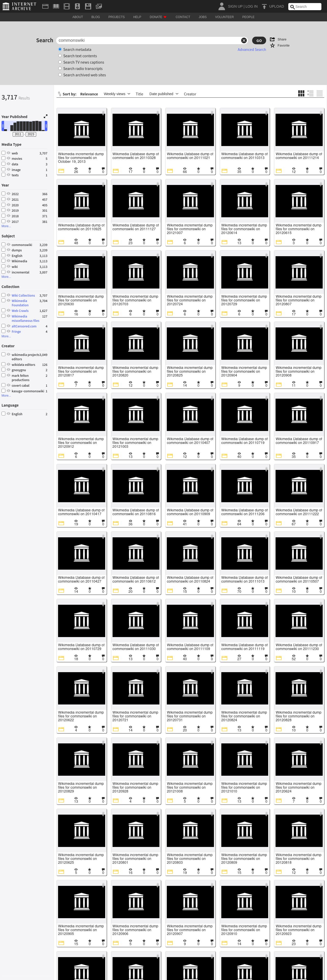Open ABOUT in the navigation bar

(x=78, y=17)
